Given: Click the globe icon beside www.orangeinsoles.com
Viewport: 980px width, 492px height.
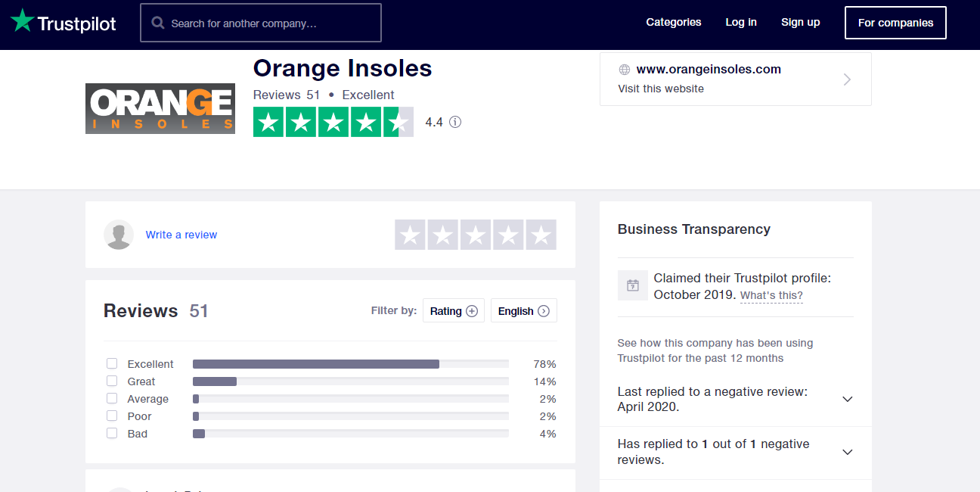Looking at the screenshot, I should click(625, 70).
